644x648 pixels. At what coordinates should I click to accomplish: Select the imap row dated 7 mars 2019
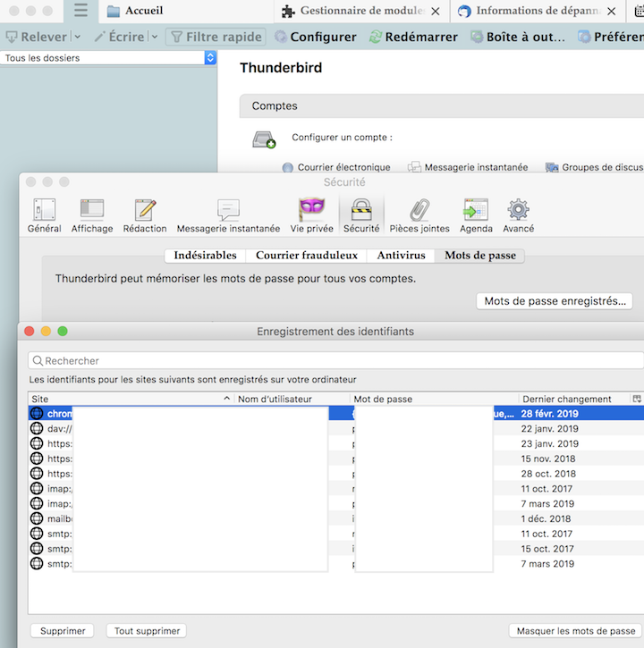coord(335,503)
